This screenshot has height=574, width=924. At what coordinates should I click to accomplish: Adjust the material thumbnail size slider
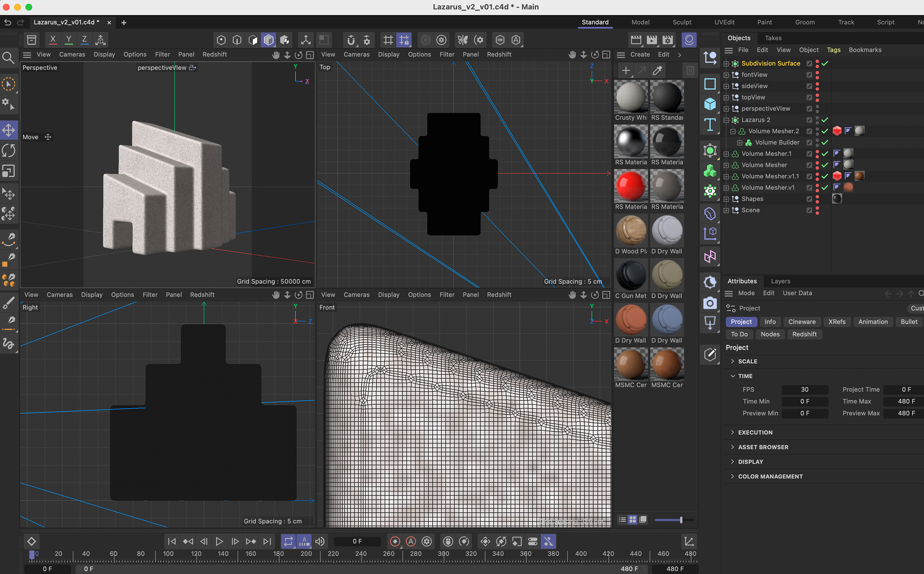tap(681, 520)
